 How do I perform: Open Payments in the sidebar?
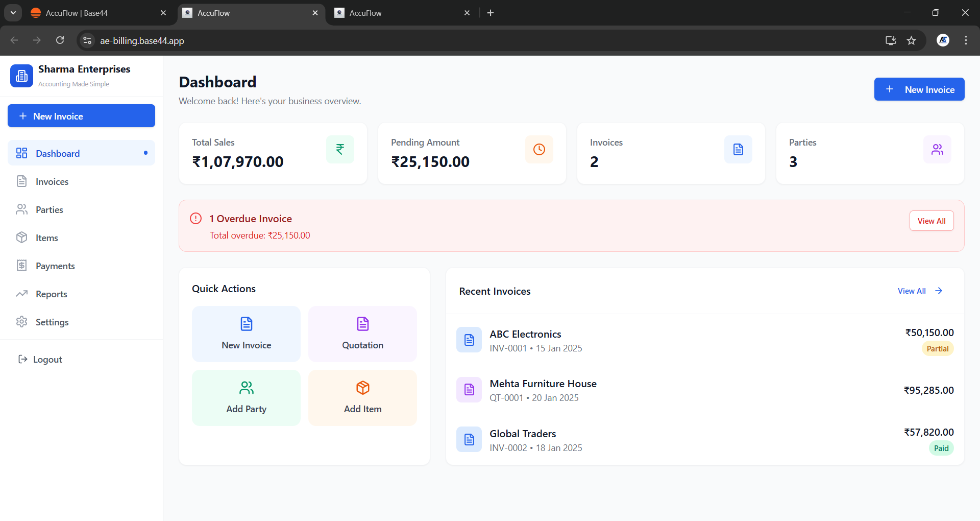pyautogui.click(x=81, y=266)
